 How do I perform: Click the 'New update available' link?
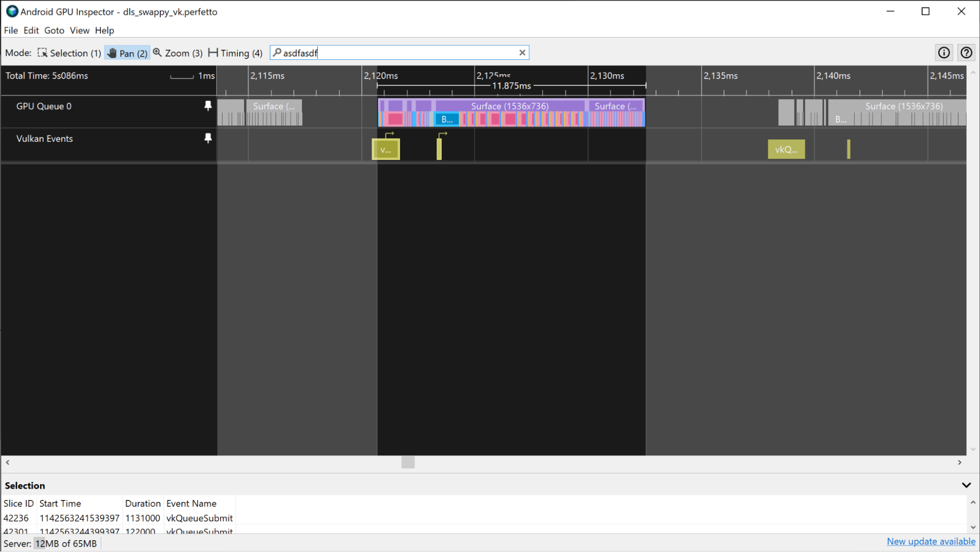click(x=931, y=544)
